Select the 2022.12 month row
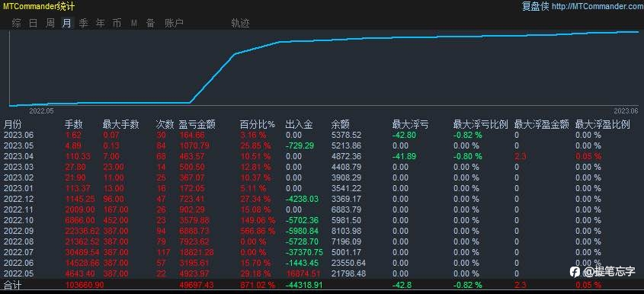 tap(322, 199)
